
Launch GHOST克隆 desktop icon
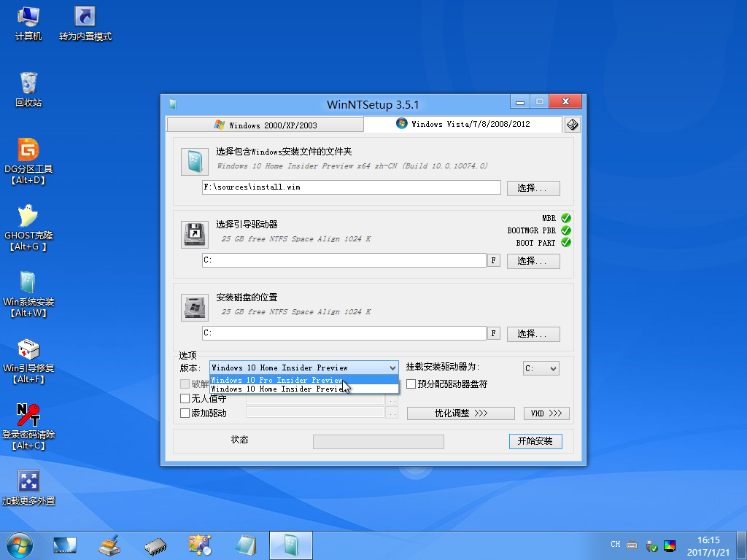[28, 228]
